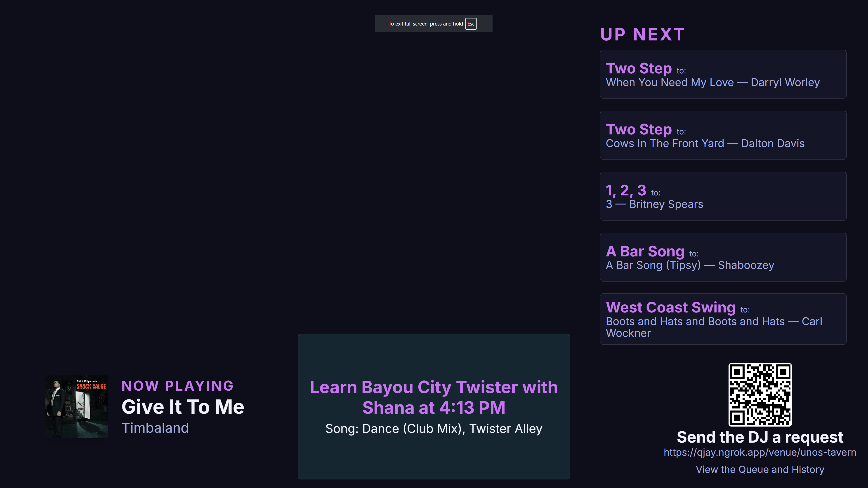Viewport: 868px width, 488px height.
Task: Click the A Bar Song dance title
Action: pos(645,252)
